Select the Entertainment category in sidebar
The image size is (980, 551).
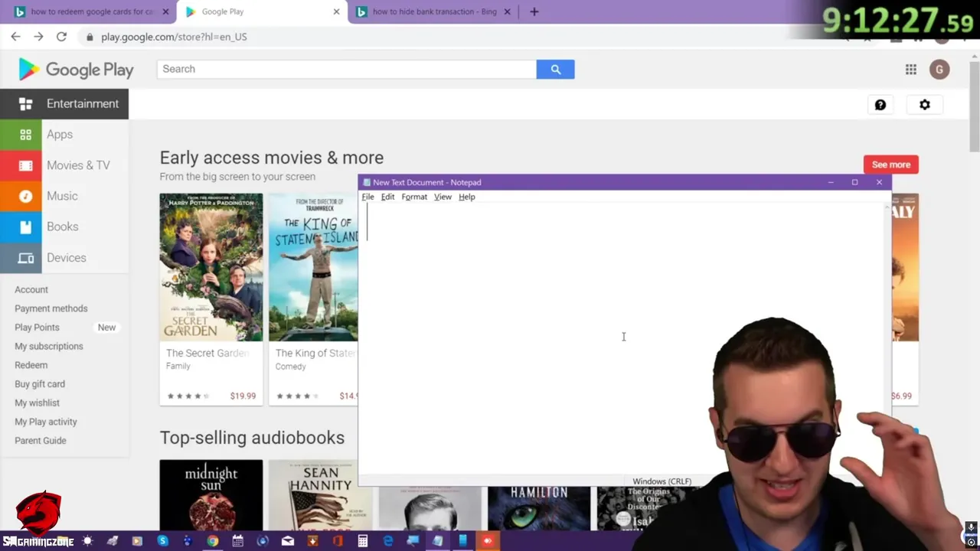(64, 104)
